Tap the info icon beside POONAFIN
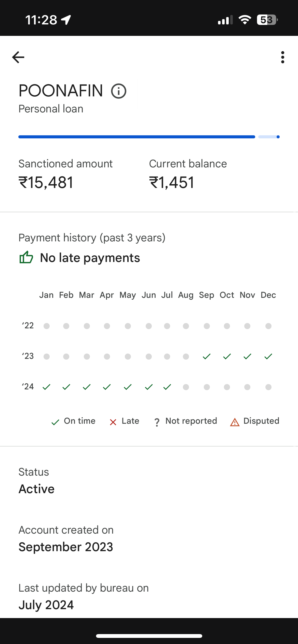Viewport: 298px width, 644px height. pyautogui.click(x=119, y=91)
